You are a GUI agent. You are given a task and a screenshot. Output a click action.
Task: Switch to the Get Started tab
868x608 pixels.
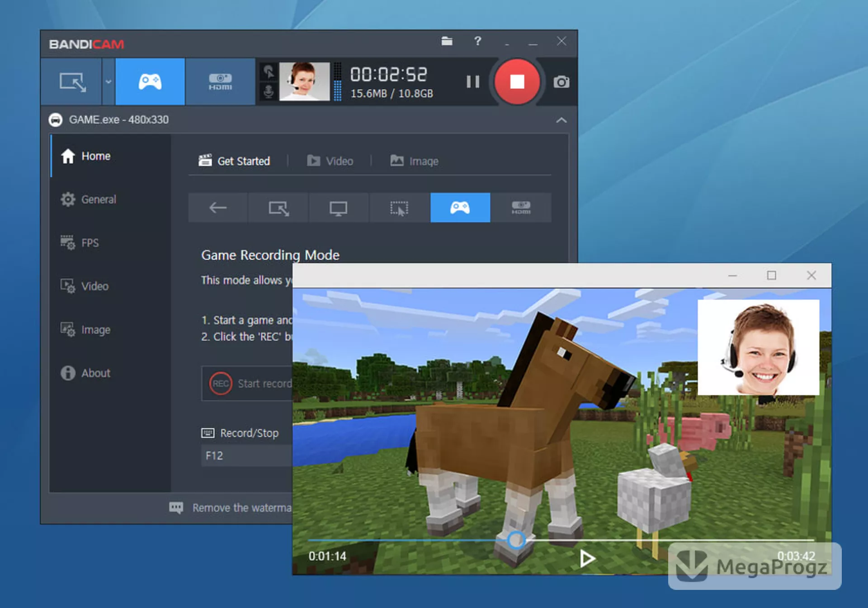tap(234, 161)
